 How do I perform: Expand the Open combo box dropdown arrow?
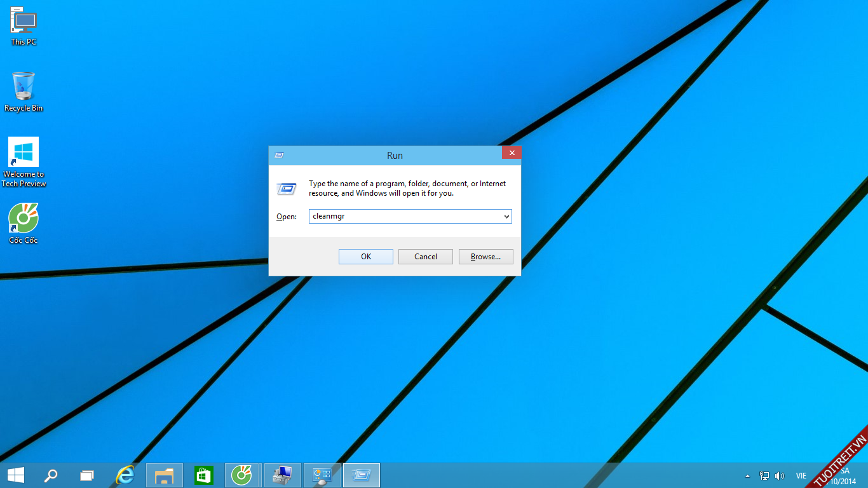pyautogui.click(x=506, y=217)
